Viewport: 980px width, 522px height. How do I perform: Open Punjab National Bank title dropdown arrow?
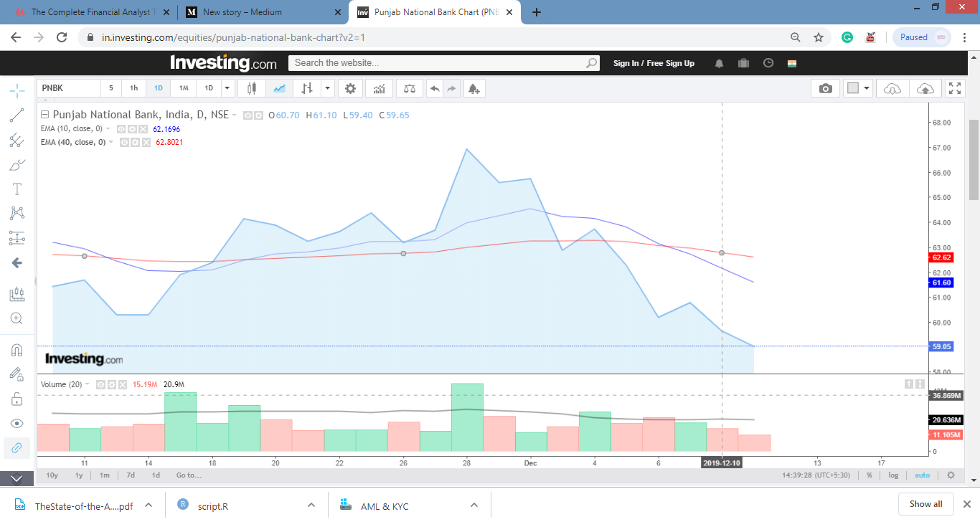[x=235, y=115]
